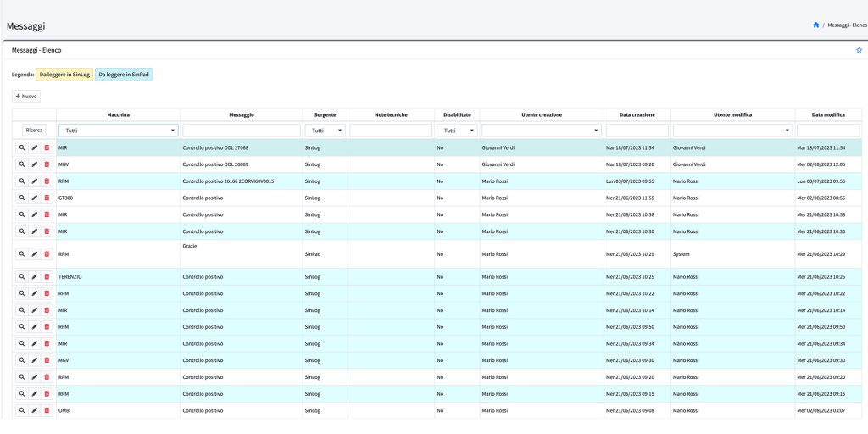This screenshot has width=868, height=434.
Task: Click the Messaggio column header
Action: [241, 114]
